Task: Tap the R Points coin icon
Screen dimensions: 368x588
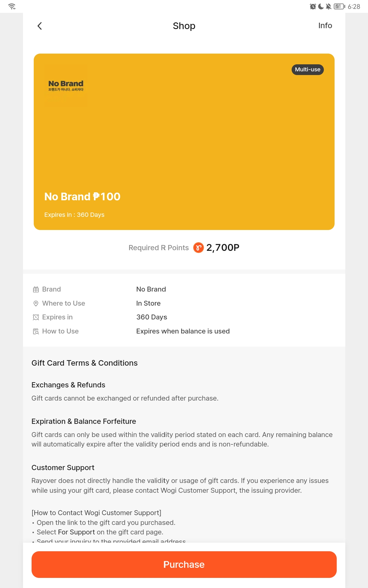Action: point(198,247)
